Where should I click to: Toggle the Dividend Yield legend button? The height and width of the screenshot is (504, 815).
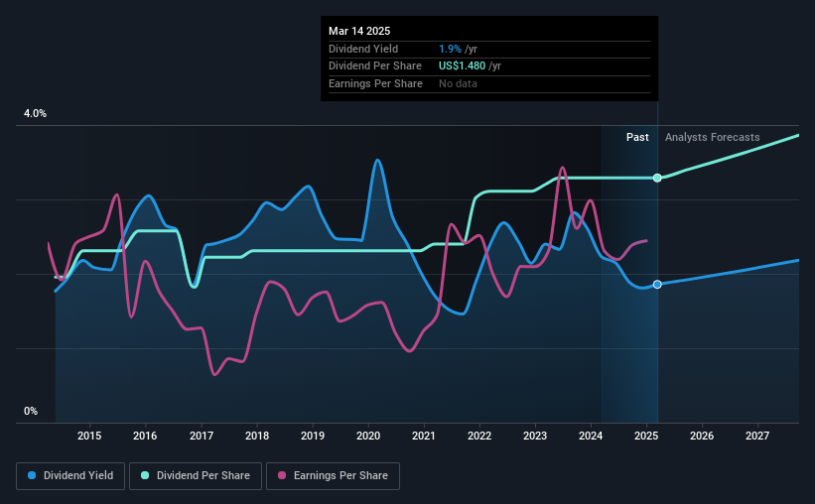[70, 476]
